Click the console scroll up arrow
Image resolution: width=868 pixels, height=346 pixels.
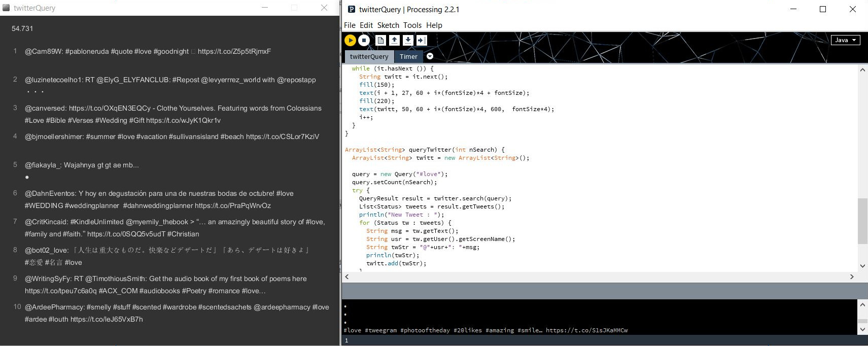click(x=862, y=304)
